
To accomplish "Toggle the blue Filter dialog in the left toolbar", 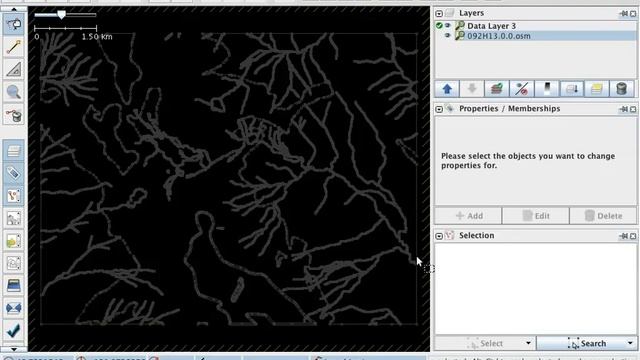I will tap(14, 285).
